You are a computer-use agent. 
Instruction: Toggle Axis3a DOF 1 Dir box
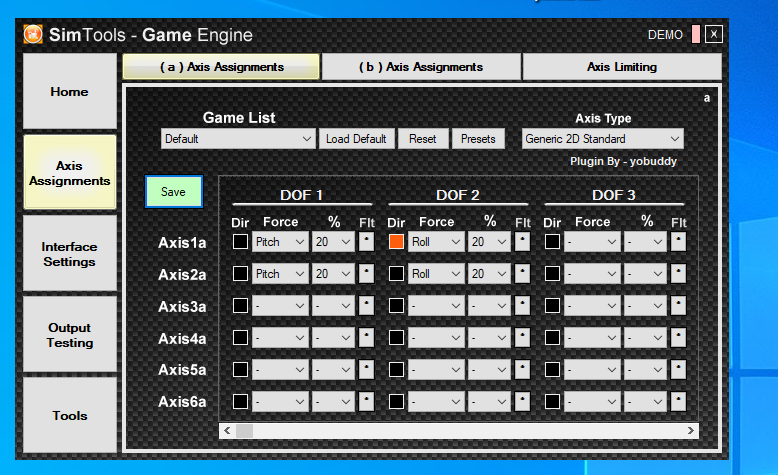pyautogui.click(x=240, y=305)
